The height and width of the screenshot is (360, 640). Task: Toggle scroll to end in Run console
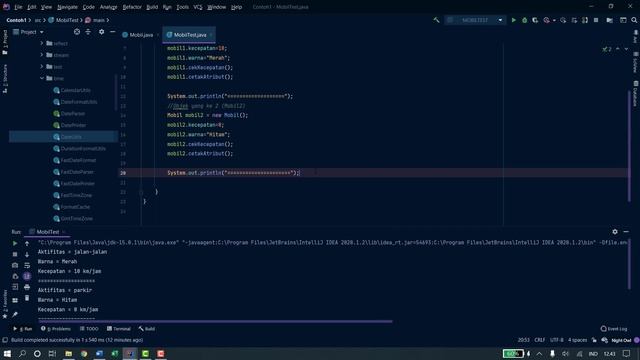(27, 276)
